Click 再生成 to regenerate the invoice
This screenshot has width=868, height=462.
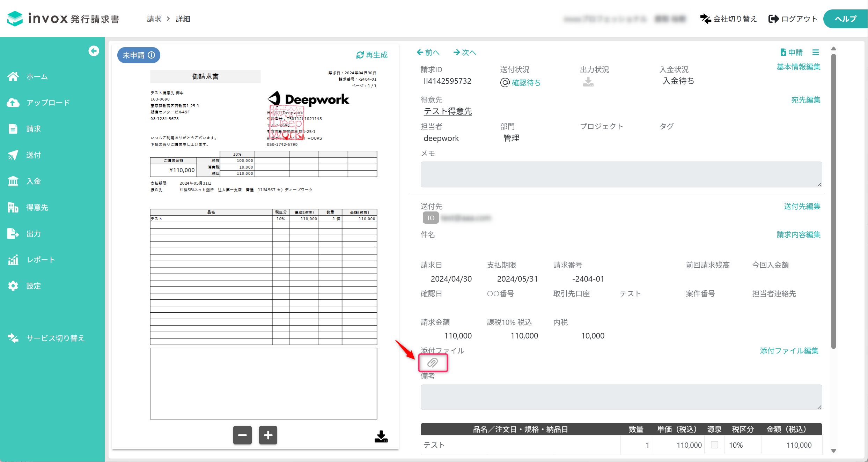coord(372,55)
